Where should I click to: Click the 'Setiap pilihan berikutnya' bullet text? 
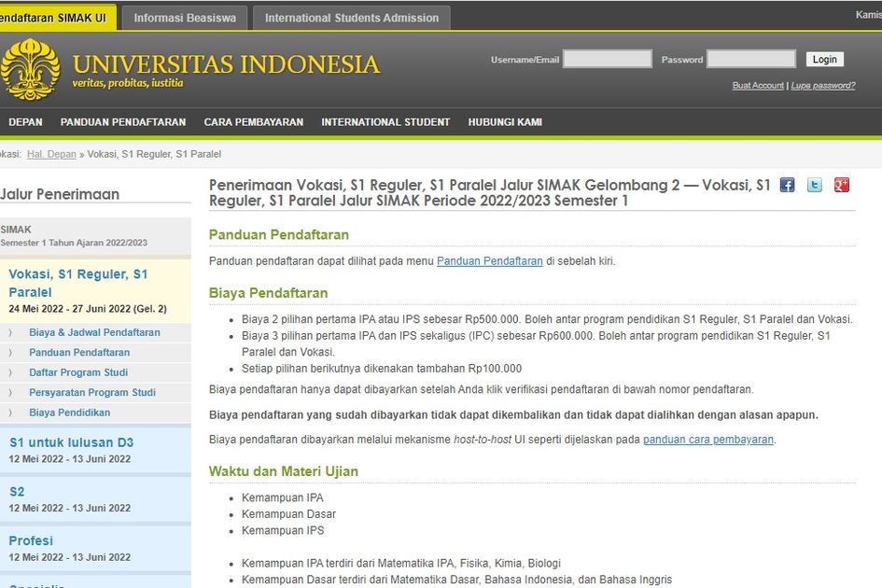(382, 369)
